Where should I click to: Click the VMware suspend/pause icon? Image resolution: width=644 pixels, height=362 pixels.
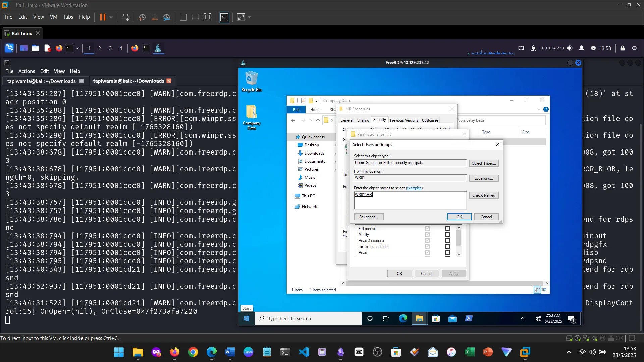[103, 17]
